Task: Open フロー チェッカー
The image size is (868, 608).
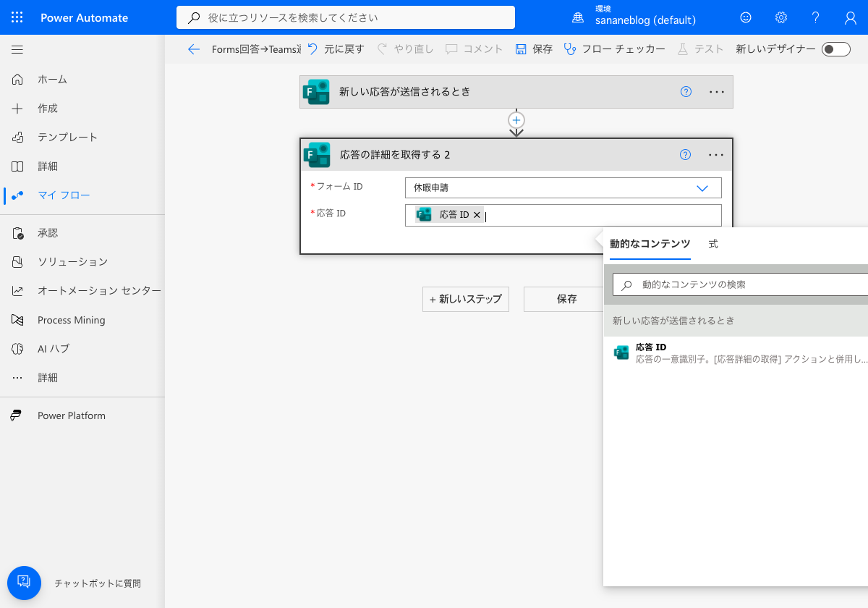Action: click(614, 49)
